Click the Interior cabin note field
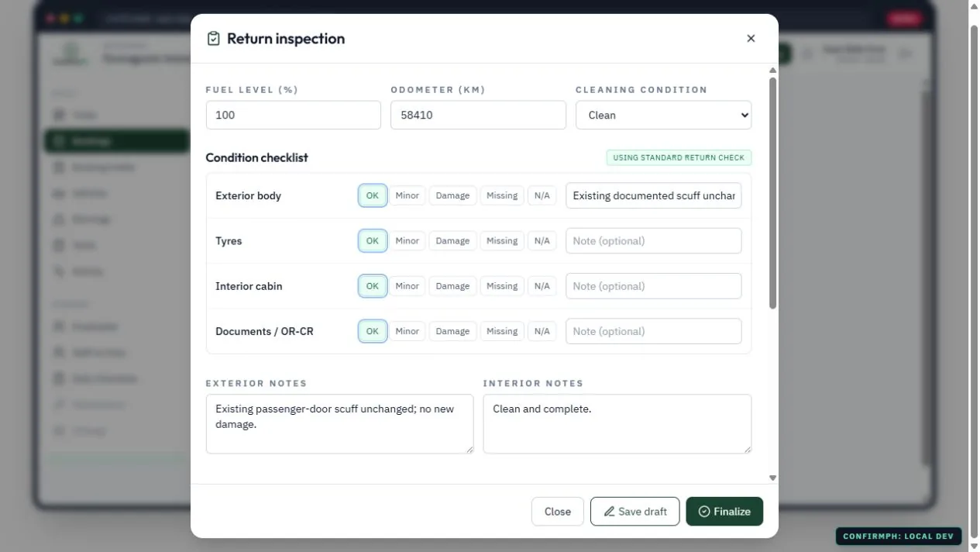The image size is (980, 552). (653, 286)
